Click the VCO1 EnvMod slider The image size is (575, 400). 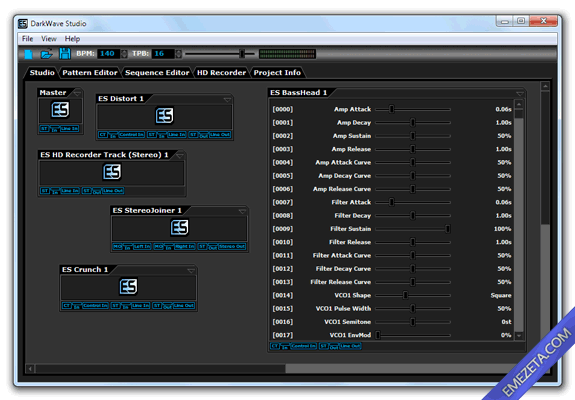[413, 335]
